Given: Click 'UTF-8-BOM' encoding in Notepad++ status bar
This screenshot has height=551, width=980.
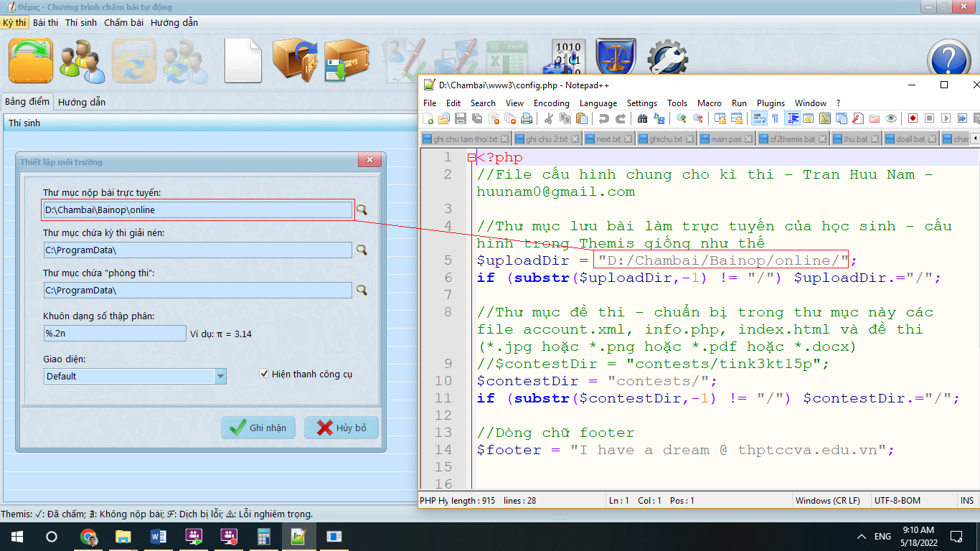Looking at the screenshot, I should point(897,500).
